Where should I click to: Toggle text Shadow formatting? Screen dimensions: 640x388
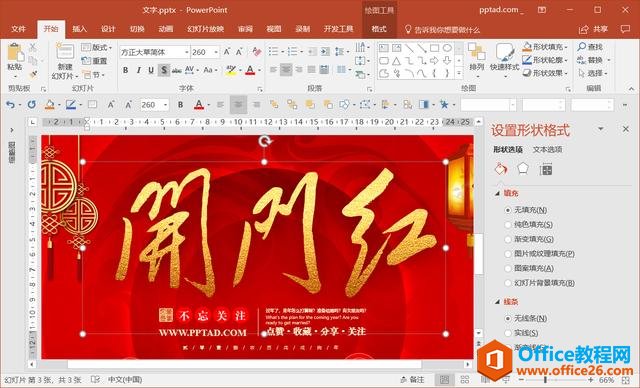pos(164,70)
